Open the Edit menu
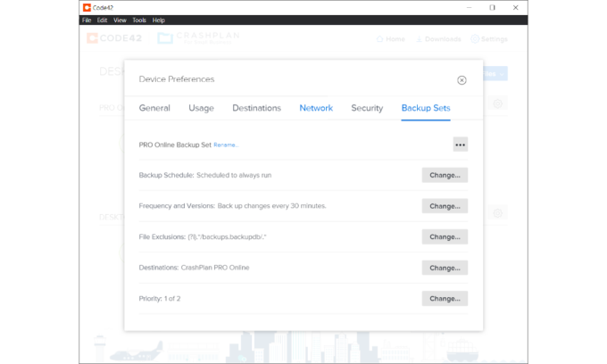Viewport: 607px width, 364px height. (102, 21)
